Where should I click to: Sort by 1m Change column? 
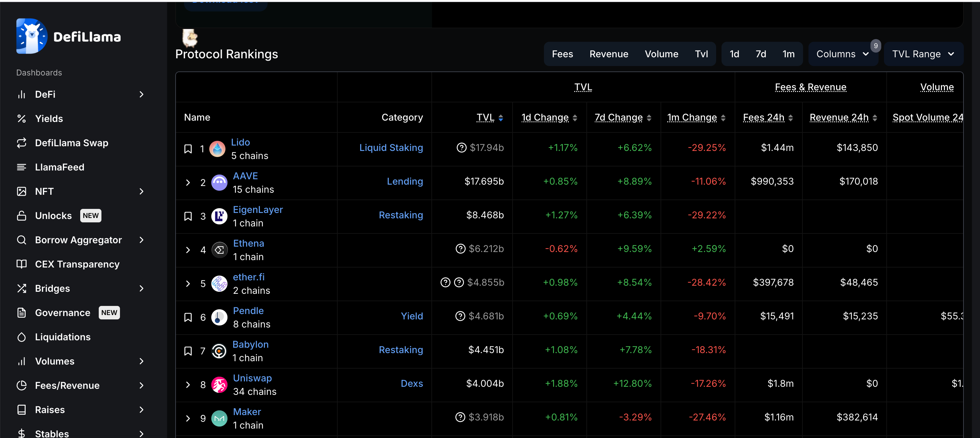(x=696, y=118)
